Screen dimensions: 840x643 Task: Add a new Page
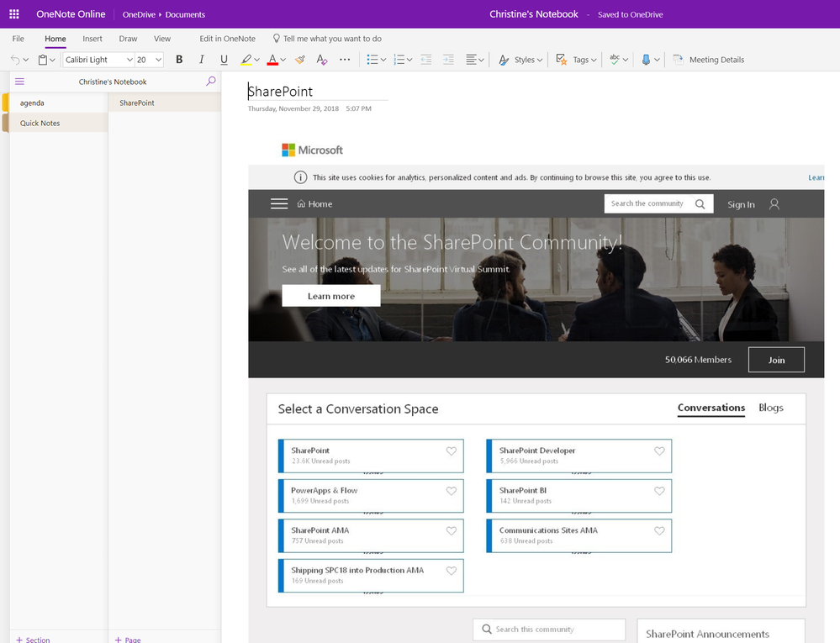pos(128,640)
